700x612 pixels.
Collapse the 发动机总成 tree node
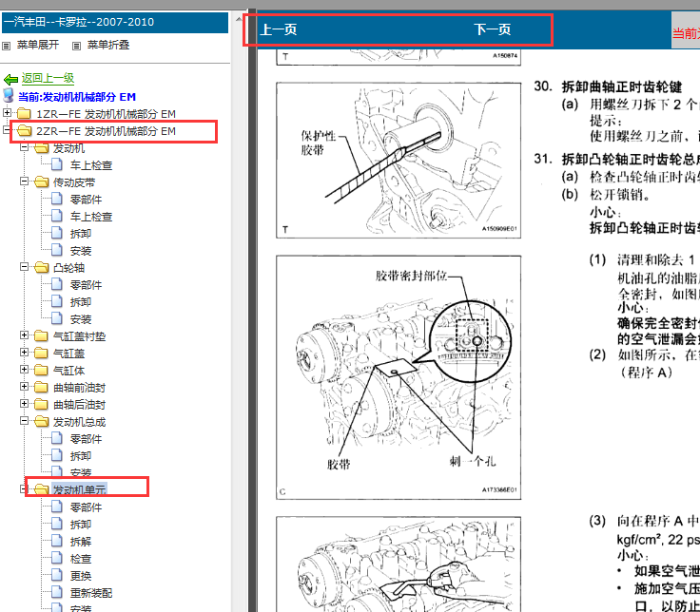pyautogui.click(x=24, y=421)
